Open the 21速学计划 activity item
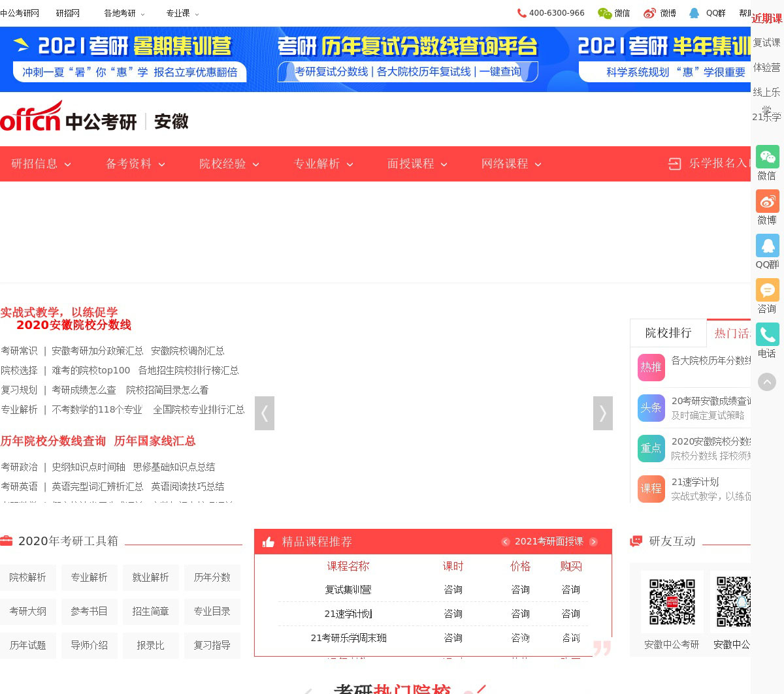 [695, 482]
